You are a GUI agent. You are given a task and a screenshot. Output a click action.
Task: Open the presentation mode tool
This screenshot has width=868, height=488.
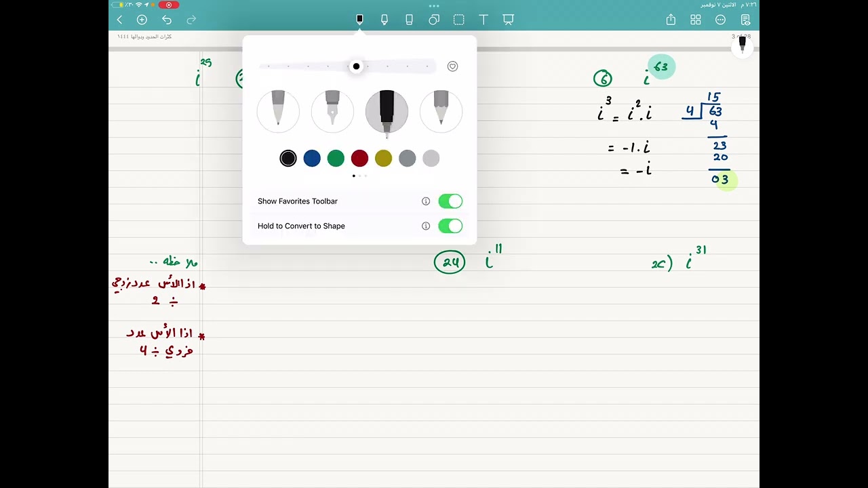click(509, 20)
